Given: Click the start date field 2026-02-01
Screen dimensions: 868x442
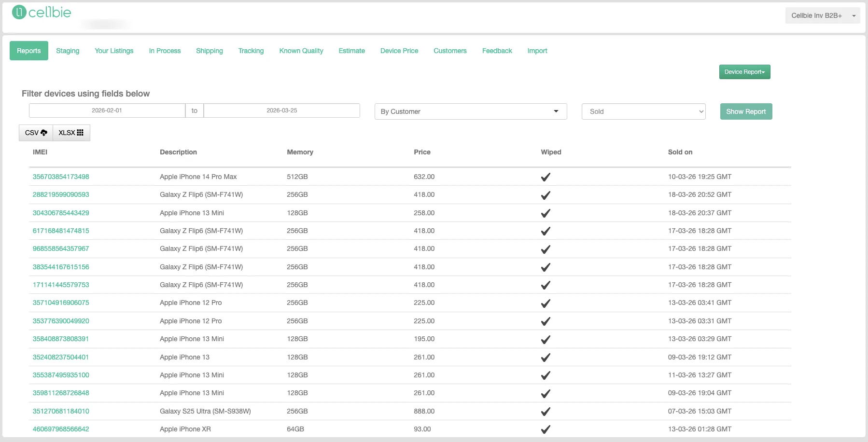Looking at the screenshot, I should pyautogui.click(x=107, y=110).
